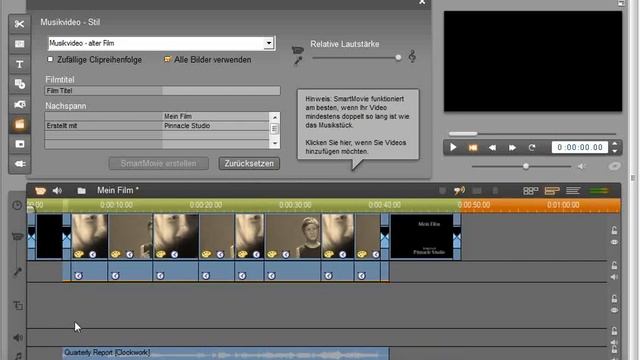This screenshot has height=360, width=640.
Task: Click the Mein Film credits cell
Action: pyautogui.click(x=216, y=116)
